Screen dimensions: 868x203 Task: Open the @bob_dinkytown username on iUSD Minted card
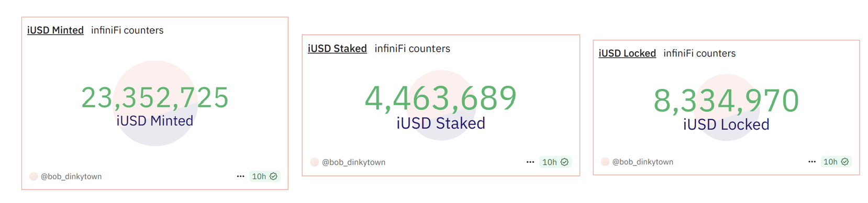(x=71, y=176)
